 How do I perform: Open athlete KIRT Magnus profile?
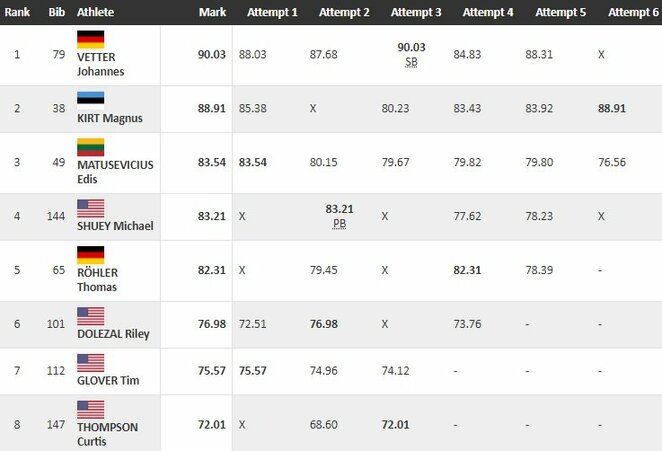110,118
